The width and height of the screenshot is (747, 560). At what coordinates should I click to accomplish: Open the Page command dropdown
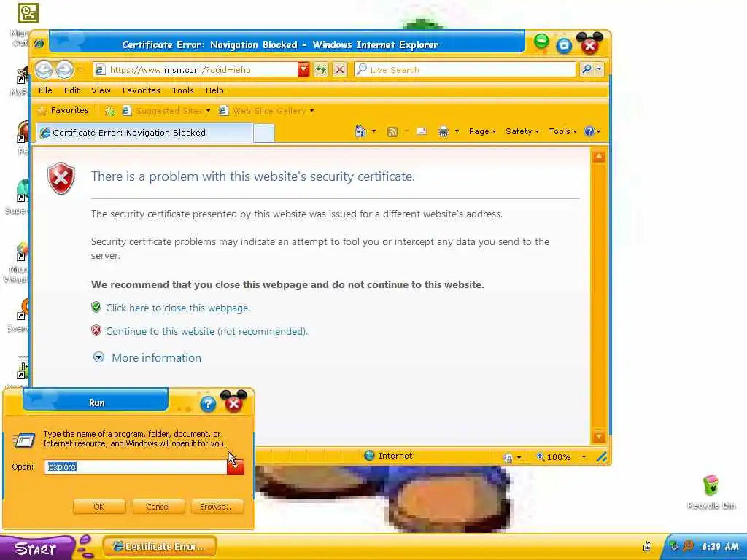pos(482,131)
